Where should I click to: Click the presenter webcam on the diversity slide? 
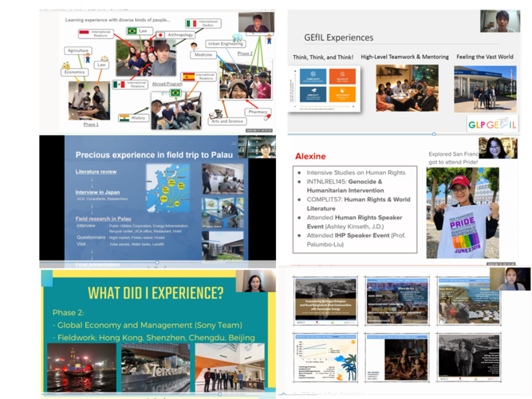pos(256,22)
